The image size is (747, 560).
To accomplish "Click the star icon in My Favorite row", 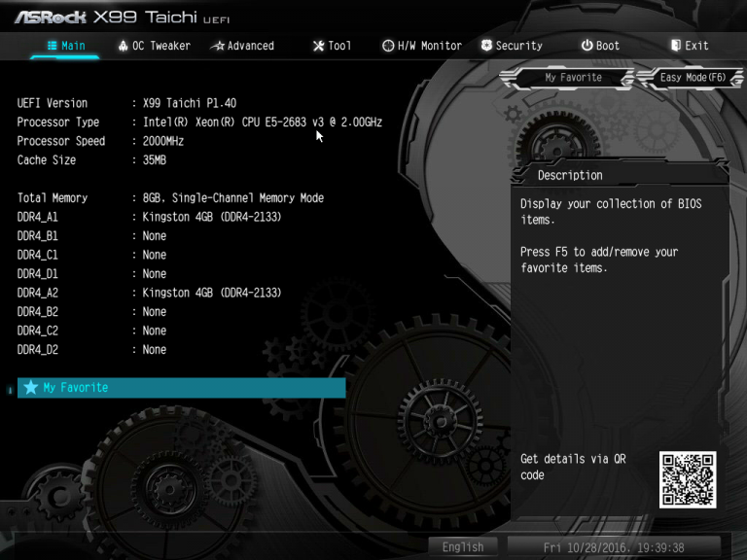I will (x=31, y=388).
